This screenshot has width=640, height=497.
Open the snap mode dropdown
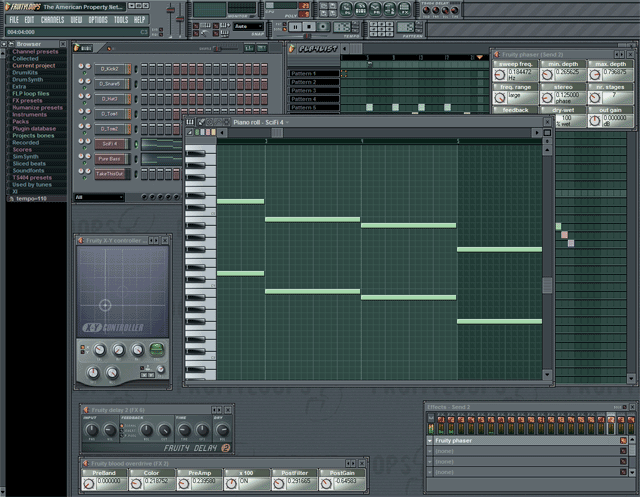pyautogui.click(x=248, y=26)
